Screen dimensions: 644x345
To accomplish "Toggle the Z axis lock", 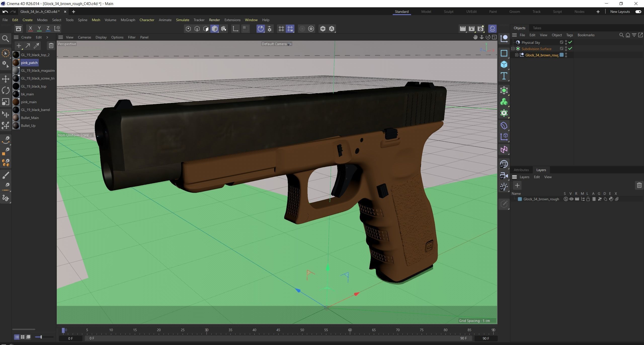I will (x=48, y=29).
